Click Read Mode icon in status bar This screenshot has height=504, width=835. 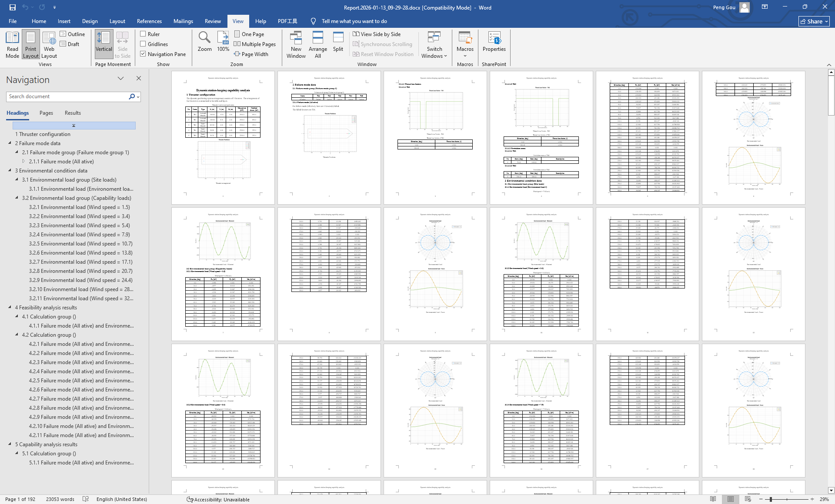pos(713,499)
